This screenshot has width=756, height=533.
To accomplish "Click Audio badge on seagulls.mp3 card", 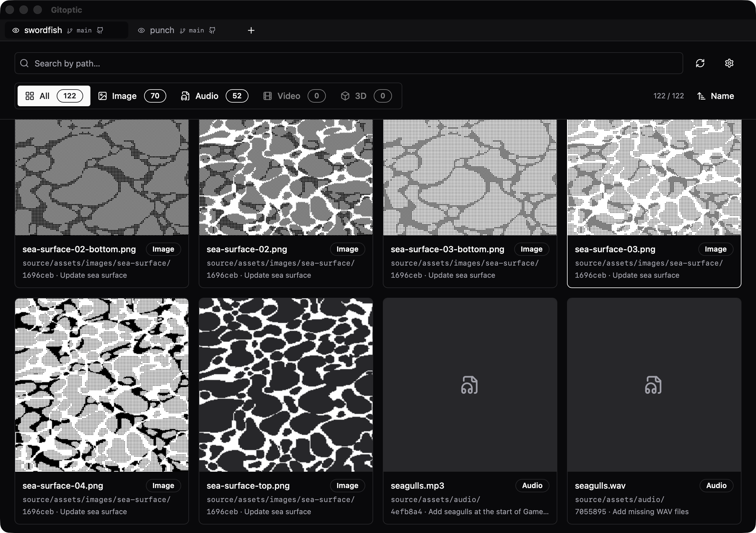I will [x=532, y=485].
